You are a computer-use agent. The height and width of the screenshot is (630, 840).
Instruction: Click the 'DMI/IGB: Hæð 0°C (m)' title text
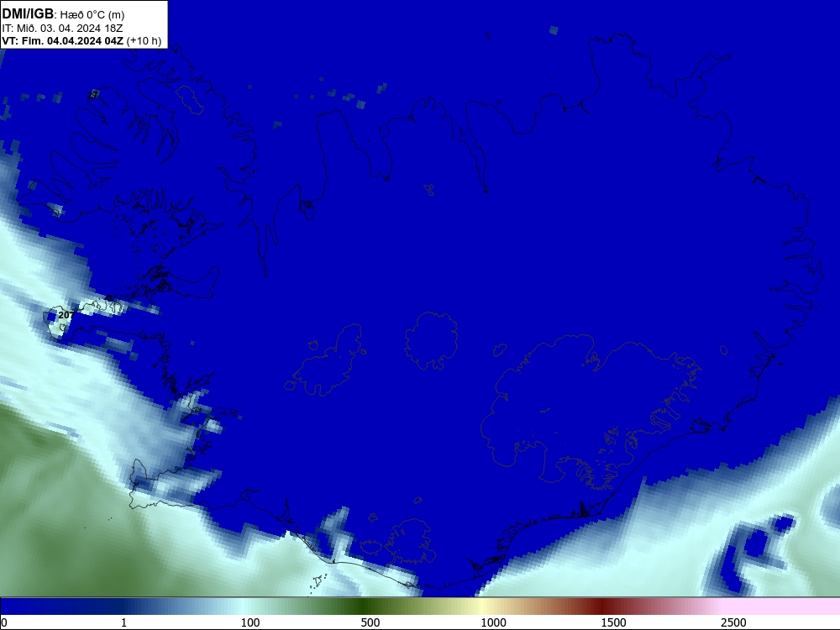(63, 14)
